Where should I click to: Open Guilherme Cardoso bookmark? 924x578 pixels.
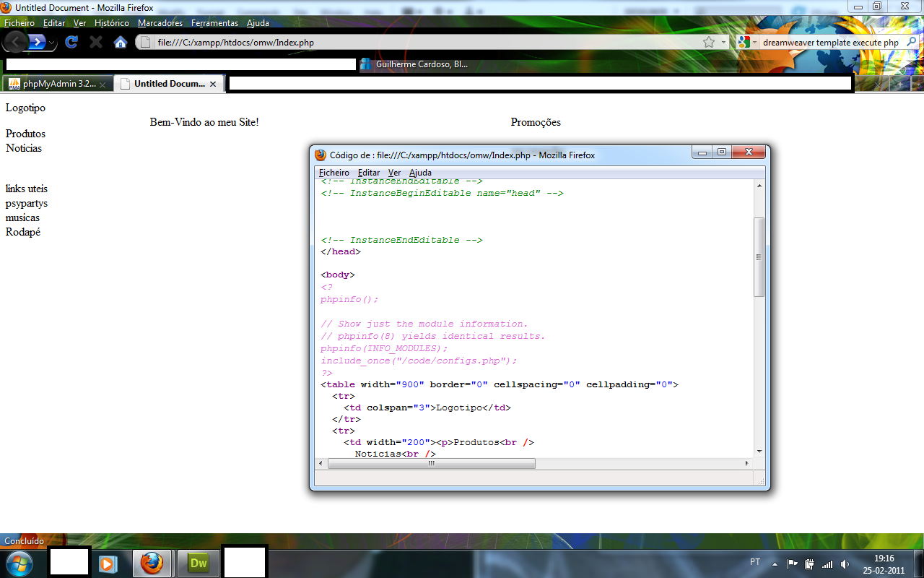click(414, 64)
